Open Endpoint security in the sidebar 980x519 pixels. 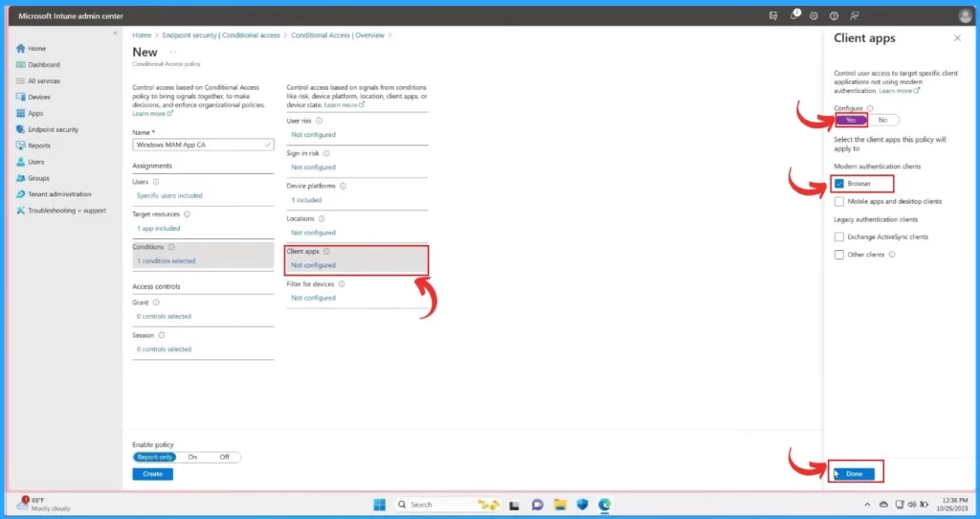[48, 129]
